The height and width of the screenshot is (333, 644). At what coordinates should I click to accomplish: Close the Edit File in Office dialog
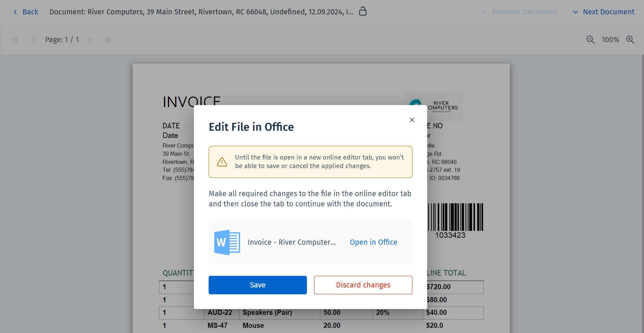coord(412,120)
